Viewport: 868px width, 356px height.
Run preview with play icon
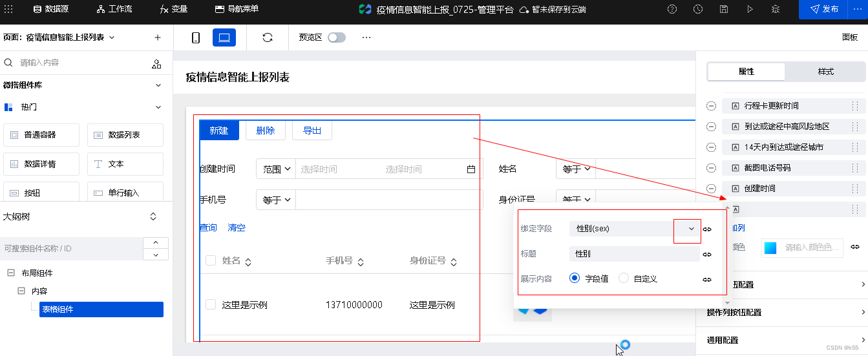pos(750,9)
